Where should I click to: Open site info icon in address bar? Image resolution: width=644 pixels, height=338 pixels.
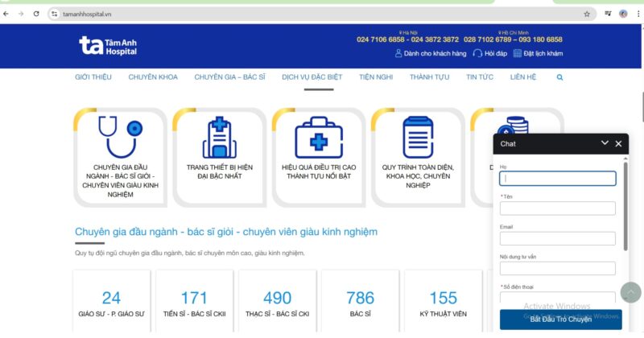tap(54, 14)
